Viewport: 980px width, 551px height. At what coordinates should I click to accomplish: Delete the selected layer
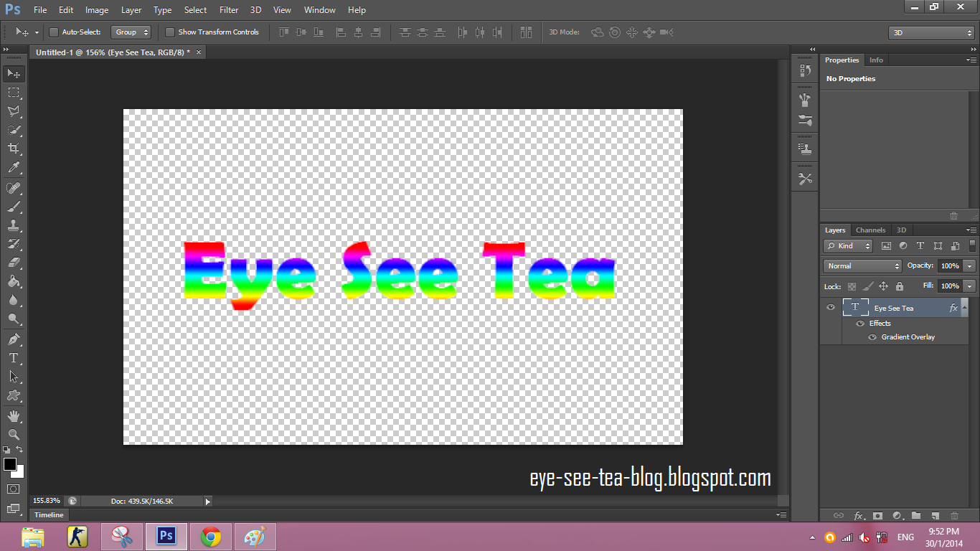click(954, 516)
